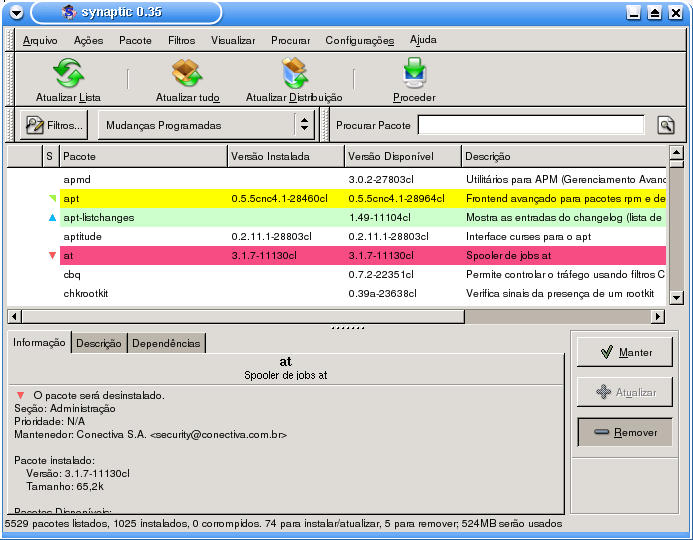Sort by the Versão Instalada column header
The image size is (693, 540).
pyautogui.click(x=286, y=156)
